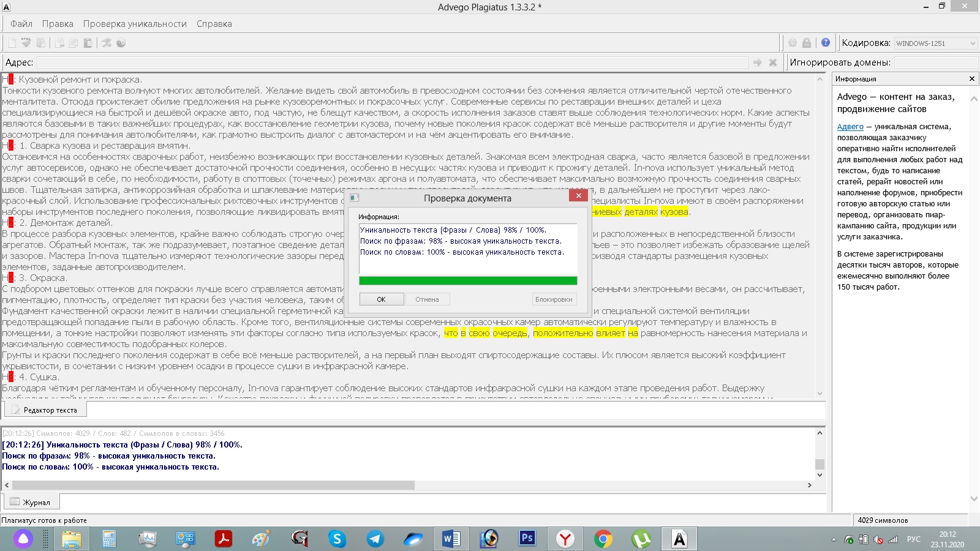Follow the Адвего link in the info panel
This screenshot has width=980, height=551.
pos(850,127)
